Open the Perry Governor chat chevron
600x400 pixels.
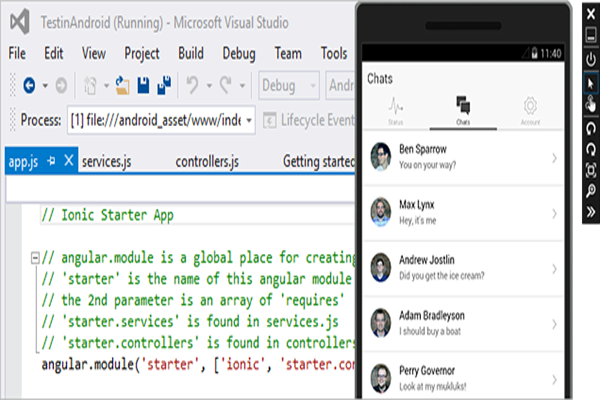[554, 379]
